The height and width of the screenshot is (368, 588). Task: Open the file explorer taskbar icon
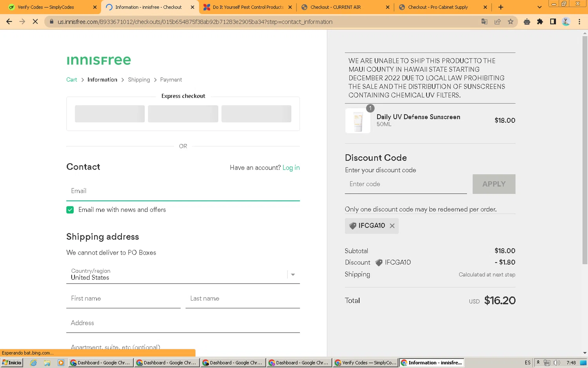47,363
